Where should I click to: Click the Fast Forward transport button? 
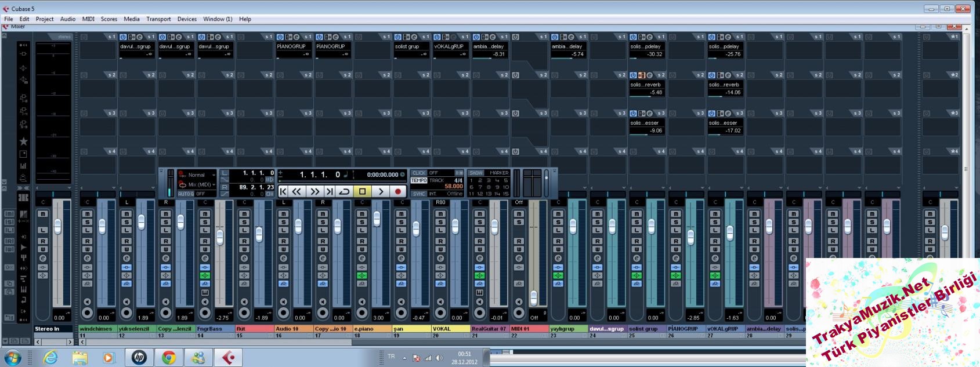314,191
